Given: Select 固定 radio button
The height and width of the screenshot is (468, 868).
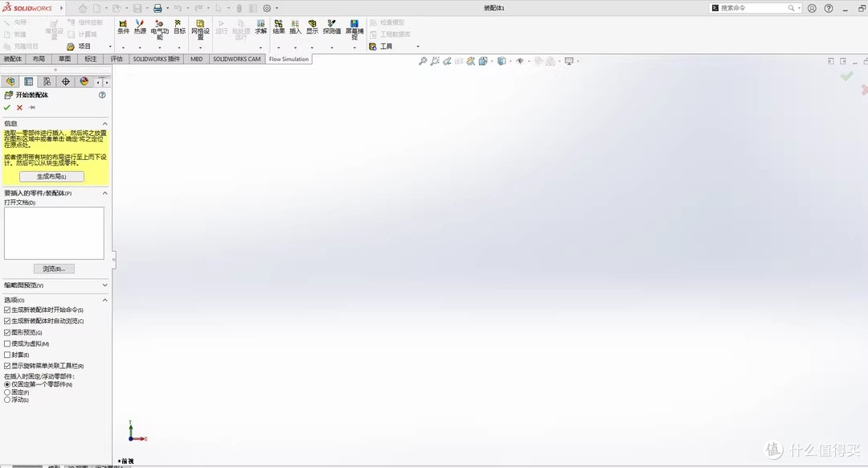Looking at the screenshot, I should point(7,392).
